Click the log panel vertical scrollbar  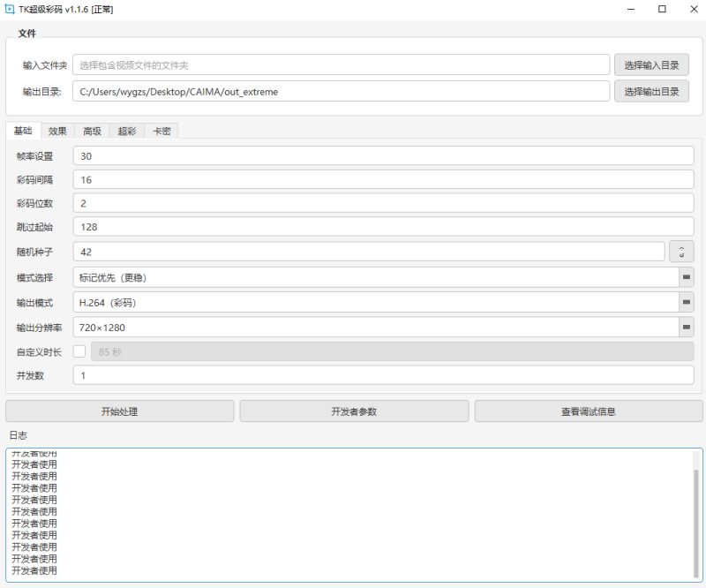[697, 521]
